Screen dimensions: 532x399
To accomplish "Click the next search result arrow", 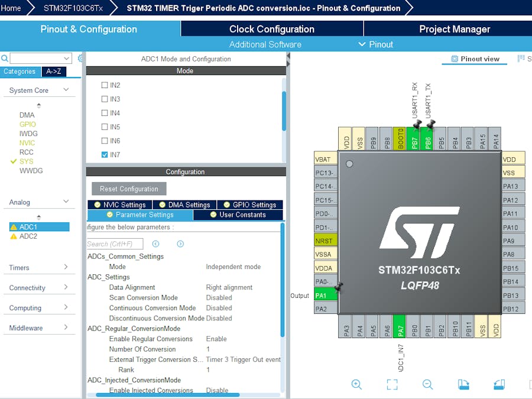I will tap(180, 244).
